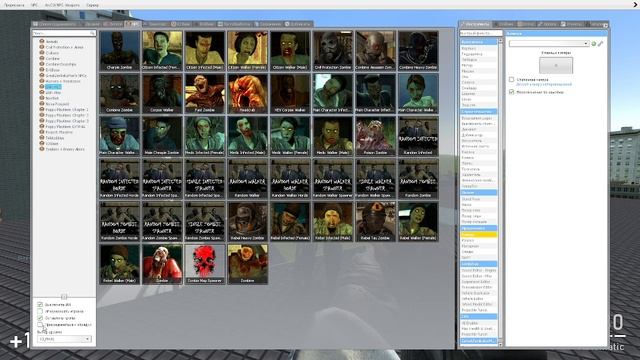The width and height of the screenshot is (640, 360).
Task: Select Male Cheaple Zombie icon
Action: [162, 136]
